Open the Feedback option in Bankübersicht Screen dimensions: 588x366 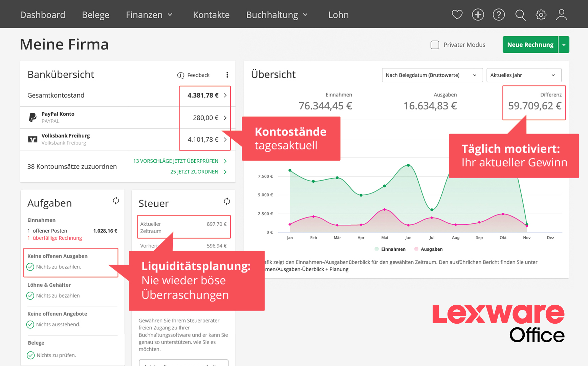click(x=193, y=75)
